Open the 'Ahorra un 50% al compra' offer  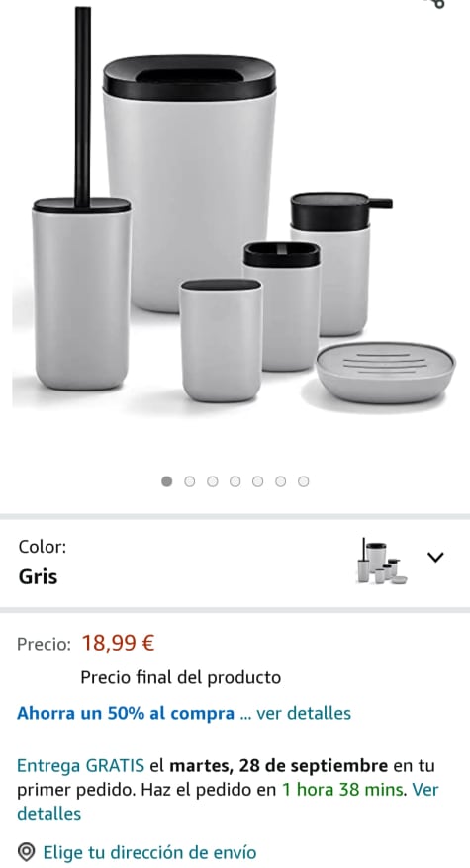(126, 713)
